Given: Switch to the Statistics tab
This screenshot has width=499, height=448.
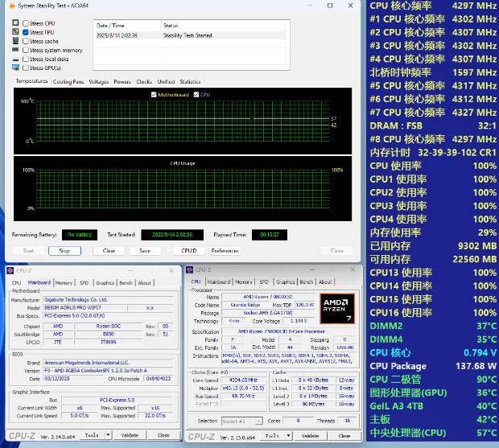Looking at the screenshot, I should pos(190,82).
